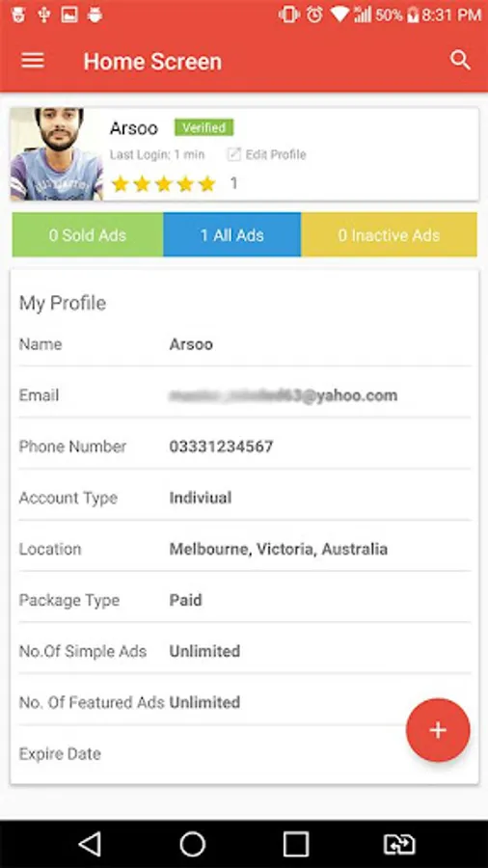This screenshot has width=488, height=868.
Task: Tap the yahoo.com email address value
Action: 284,395
